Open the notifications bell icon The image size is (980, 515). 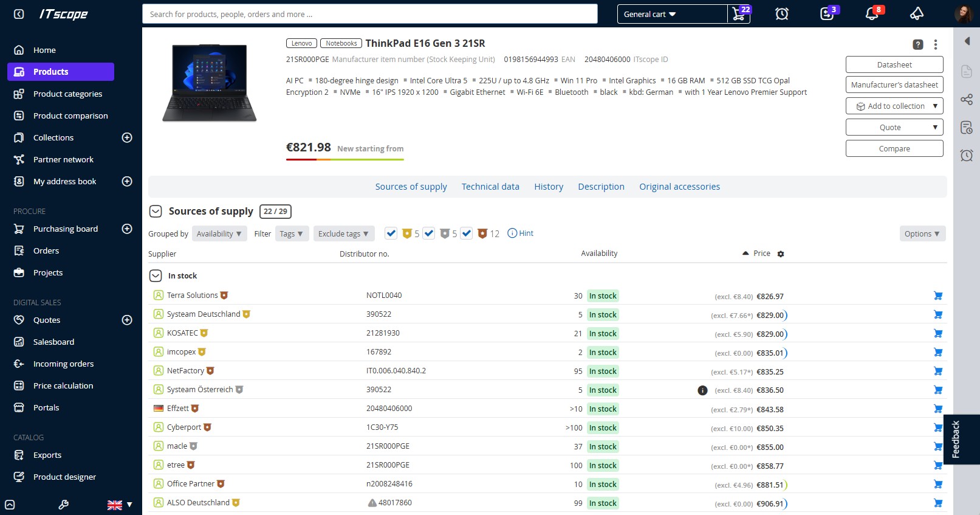point(872,14)
